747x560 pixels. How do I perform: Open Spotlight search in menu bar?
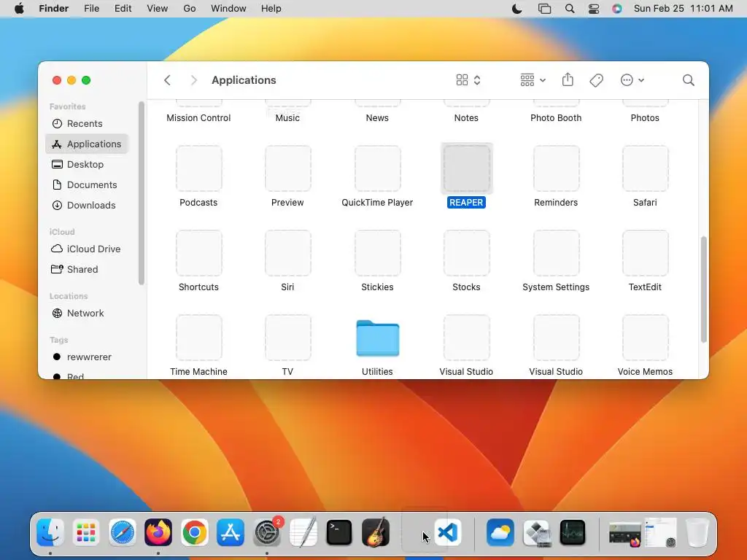point(569,9)
